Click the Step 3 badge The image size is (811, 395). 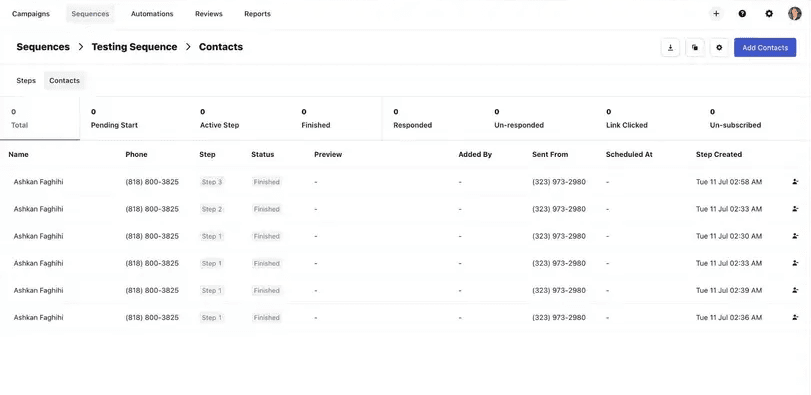coord(212,182)
